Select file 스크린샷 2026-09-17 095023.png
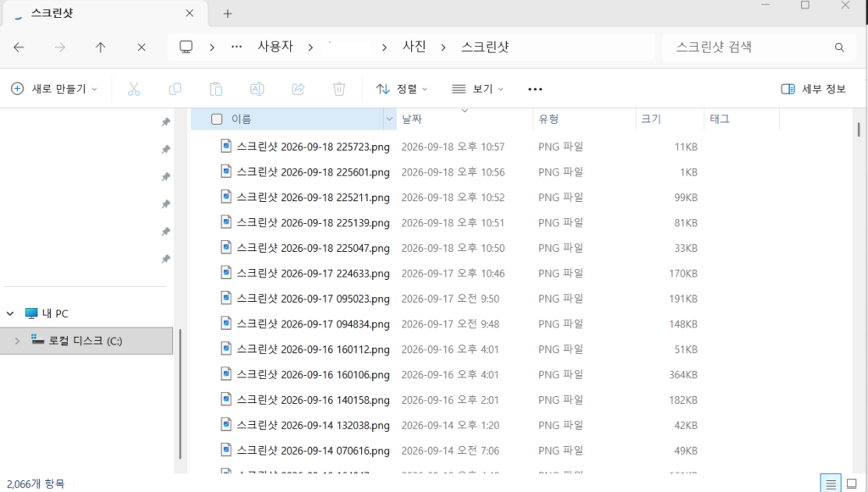Image resolution: width=868 pixels, height=492 pixels. (x=314, y=299)
